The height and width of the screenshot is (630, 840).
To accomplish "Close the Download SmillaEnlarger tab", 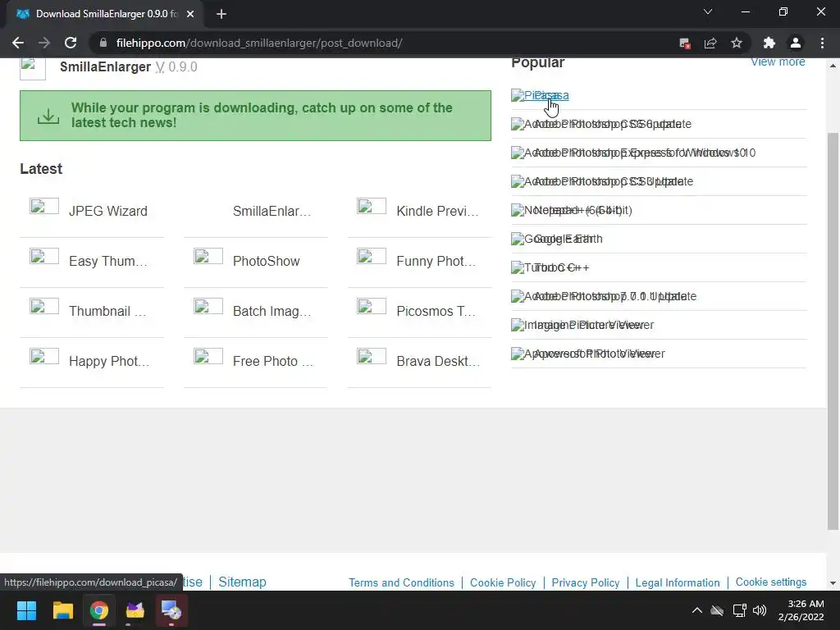I will click(x=190, y=14).
